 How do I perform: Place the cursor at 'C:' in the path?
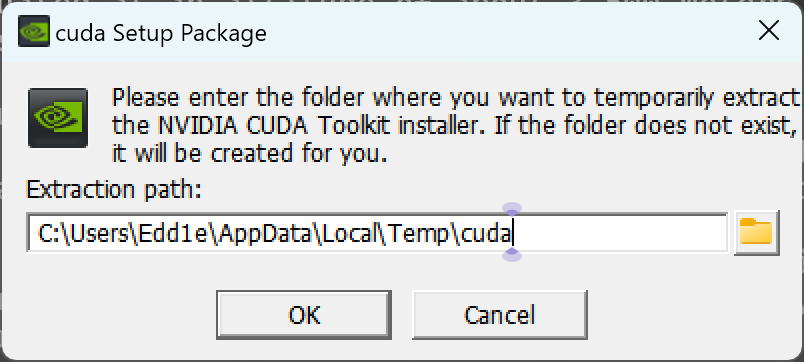point(50,234)
